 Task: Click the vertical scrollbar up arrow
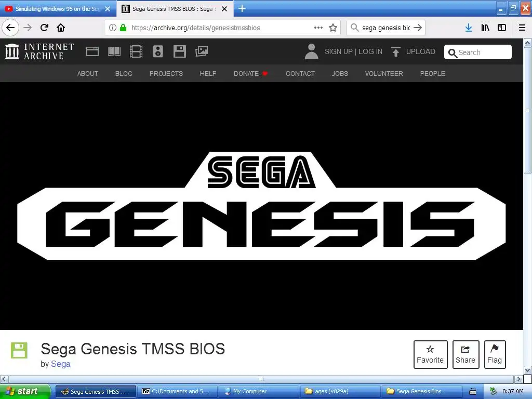click(528, 43)
